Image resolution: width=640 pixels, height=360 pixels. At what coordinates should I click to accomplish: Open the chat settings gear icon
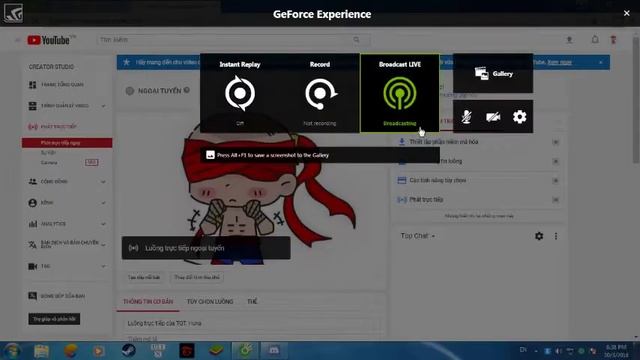click(539, 236)
